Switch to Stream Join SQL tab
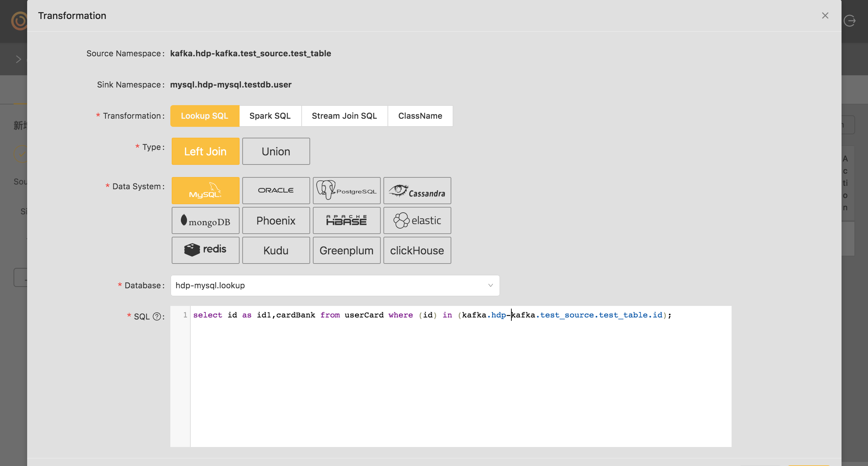The height and width of the screenshot is (466, 868). [344, 116]
